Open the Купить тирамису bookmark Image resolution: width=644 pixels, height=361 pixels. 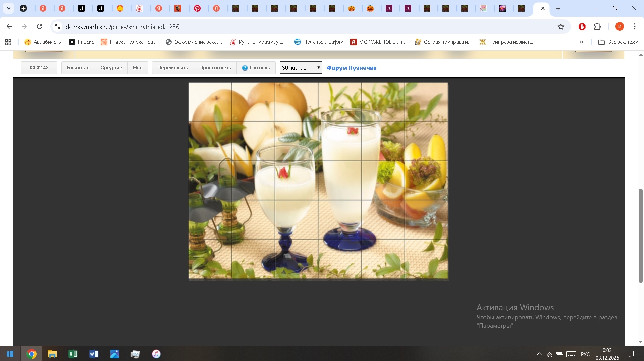click(x=258, y=42)
